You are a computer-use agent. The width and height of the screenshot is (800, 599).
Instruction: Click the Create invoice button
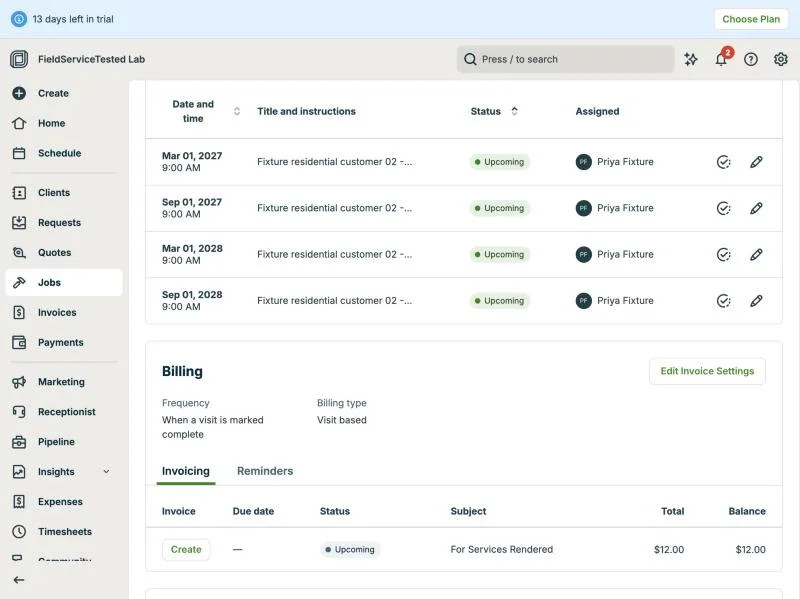186,550
